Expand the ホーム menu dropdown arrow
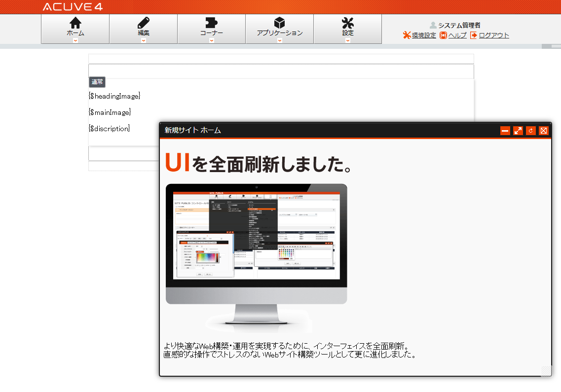This screenshot has width=561, height=392. 75,40
